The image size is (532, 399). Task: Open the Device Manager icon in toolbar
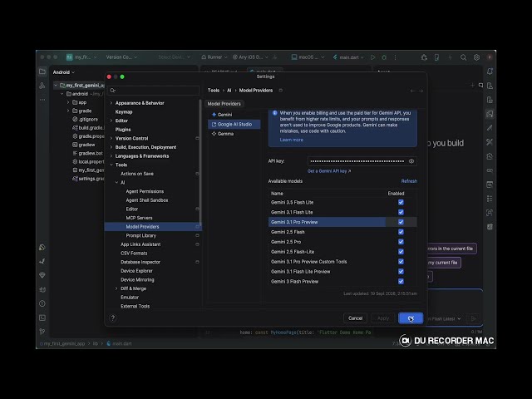tap(436, 57)
